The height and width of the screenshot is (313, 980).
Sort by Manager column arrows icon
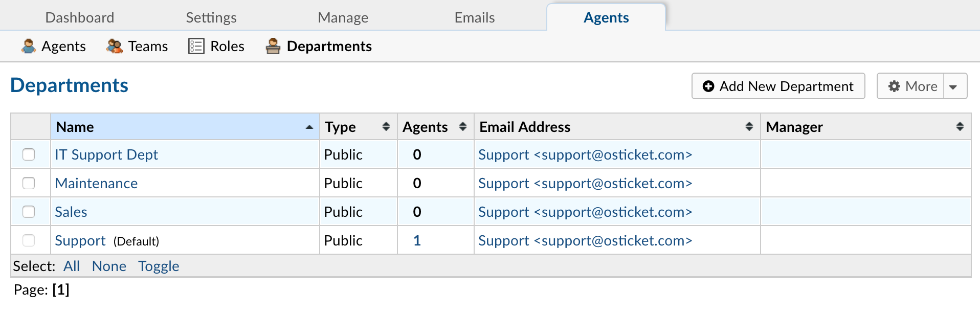tap(960, 127)
